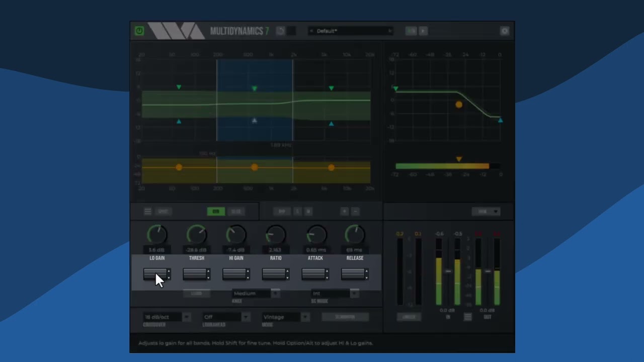Open the Default preset selector
Viewport: 644px width, 362px height.
350,31
